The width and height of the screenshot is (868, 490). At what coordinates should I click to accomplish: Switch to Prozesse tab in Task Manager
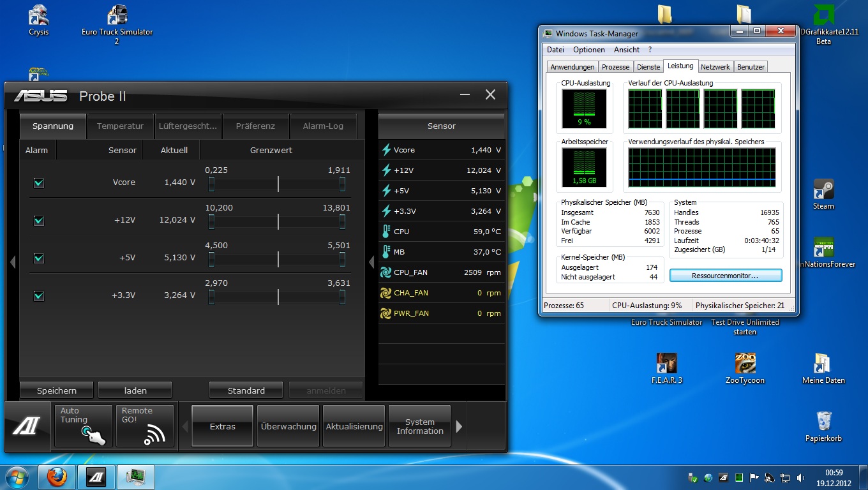tap(615, 67)
